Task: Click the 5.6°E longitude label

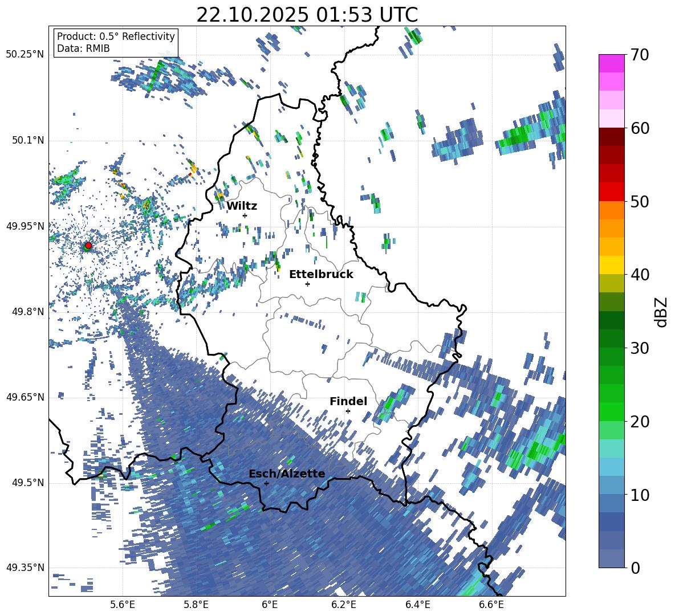Action: [123, 605]
